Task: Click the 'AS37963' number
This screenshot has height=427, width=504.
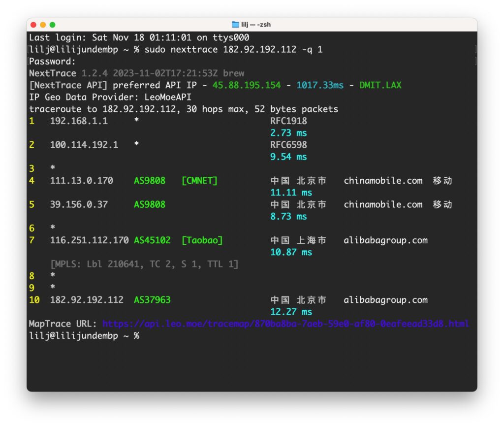Action: tap(152, 299)
